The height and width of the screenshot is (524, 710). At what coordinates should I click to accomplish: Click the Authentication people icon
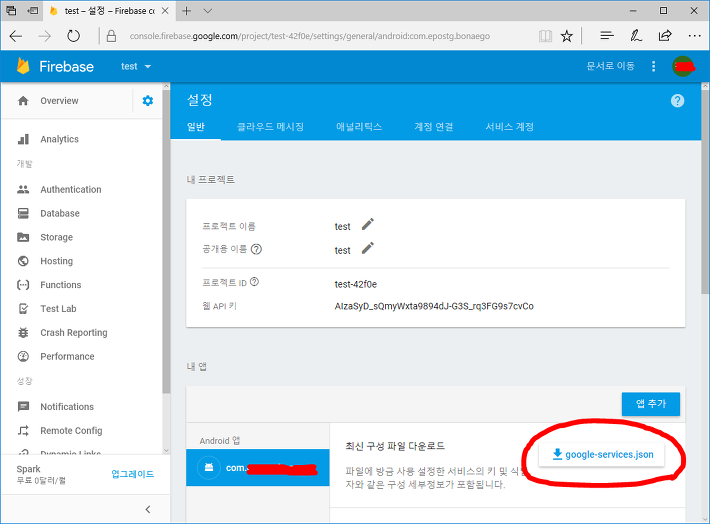coord(23,189)
